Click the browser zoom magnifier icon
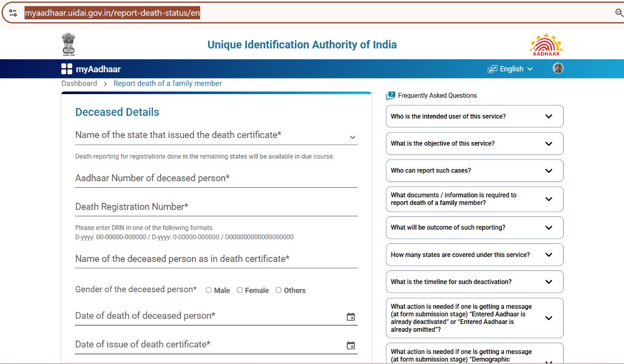Image resolution: width=624 pixels, height=364 pixels. pos(619,13)
